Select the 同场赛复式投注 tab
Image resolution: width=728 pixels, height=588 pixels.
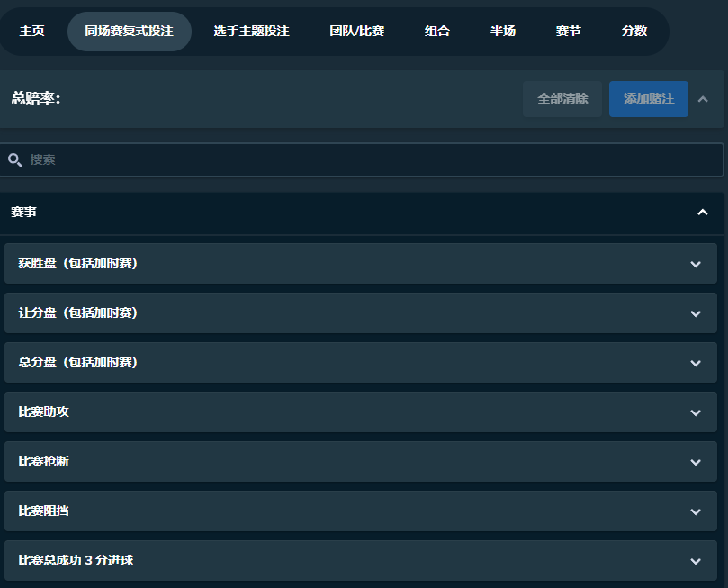point(129,32)
